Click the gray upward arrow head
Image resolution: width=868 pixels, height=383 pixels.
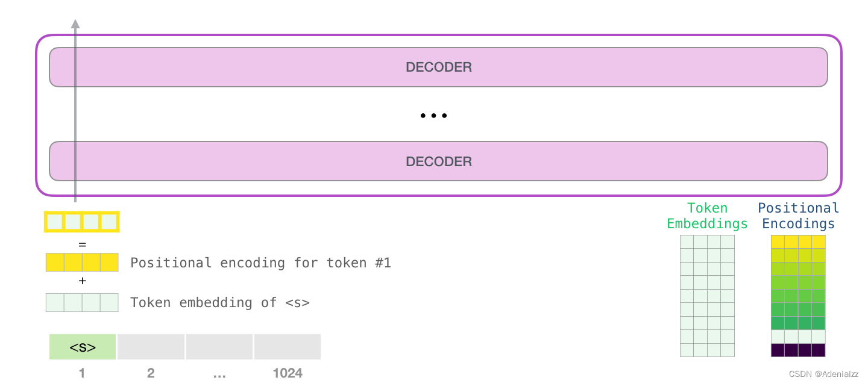tap(75, 23)
